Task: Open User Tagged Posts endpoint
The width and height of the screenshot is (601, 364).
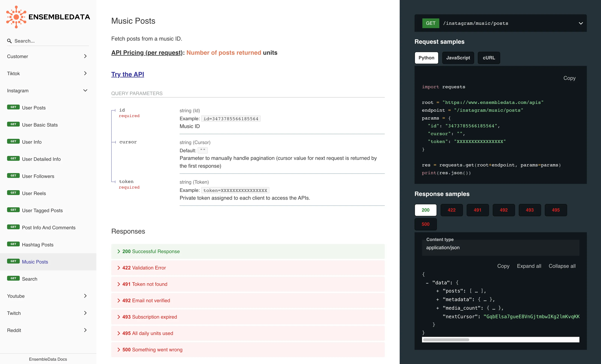Action: (x=48, y=210)
